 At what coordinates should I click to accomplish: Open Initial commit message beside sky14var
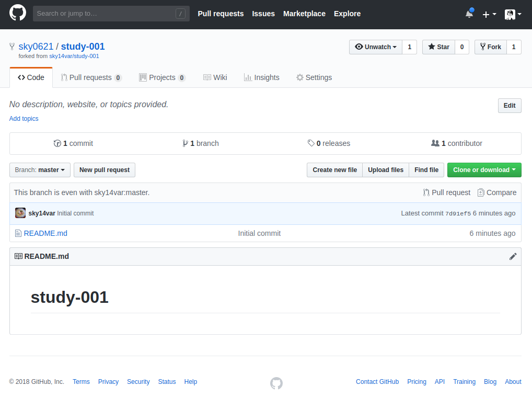75,213
